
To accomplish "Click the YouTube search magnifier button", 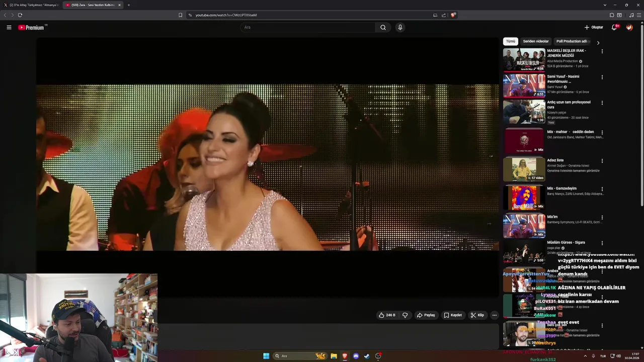I will tap(383, 28).
